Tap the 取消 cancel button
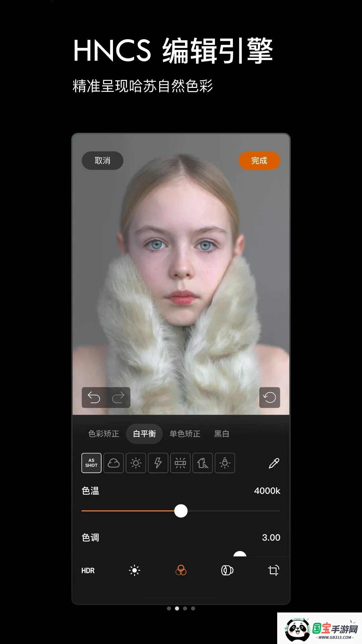The image size is (362, 644). pos(103,161)
